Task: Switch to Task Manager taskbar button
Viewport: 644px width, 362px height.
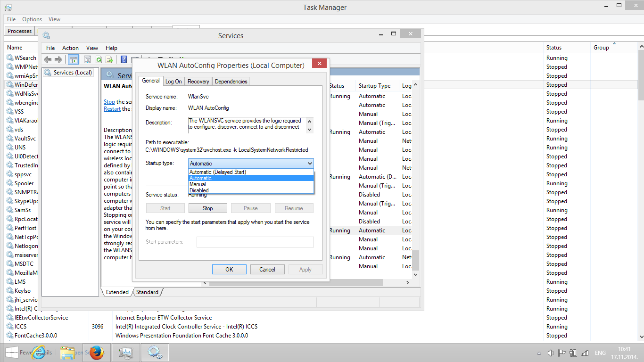Action: pyautogui.click(x=126, y=353)
